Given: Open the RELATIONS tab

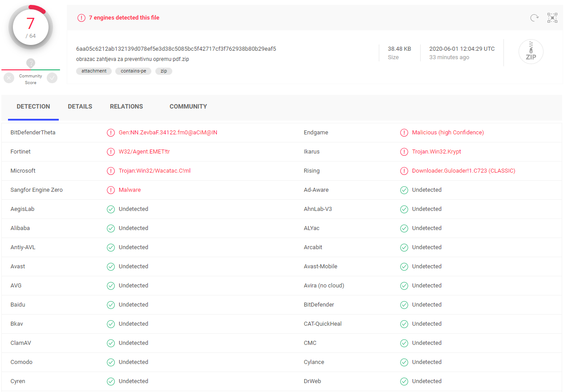Looking at the screenshot, I should [x=126, y=107].
